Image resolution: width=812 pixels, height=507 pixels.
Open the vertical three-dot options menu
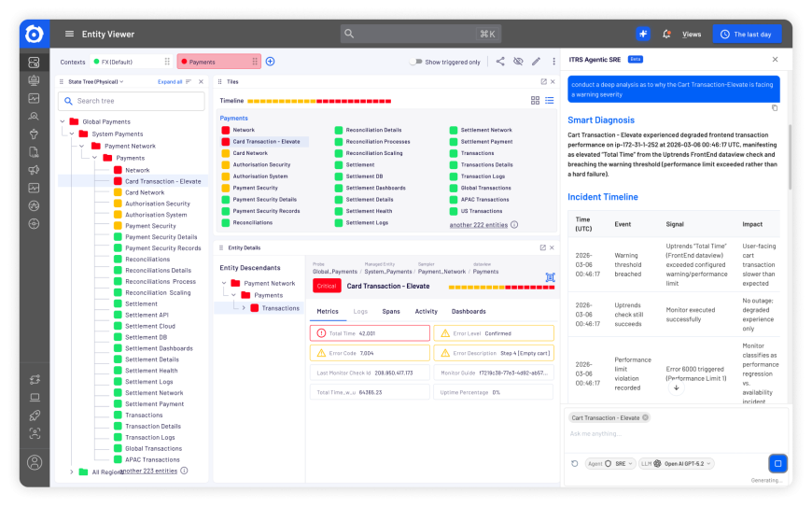(553, 62)
